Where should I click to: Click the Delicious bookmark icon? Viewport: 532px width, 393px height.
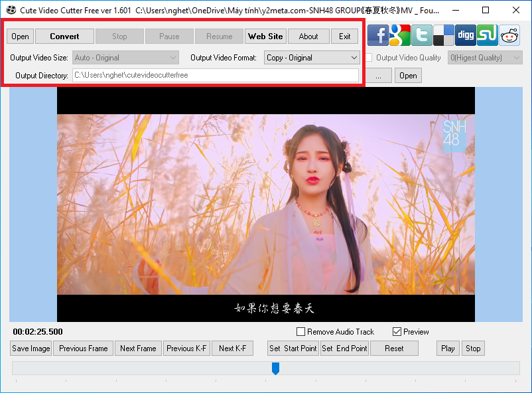tap(444, 35)
